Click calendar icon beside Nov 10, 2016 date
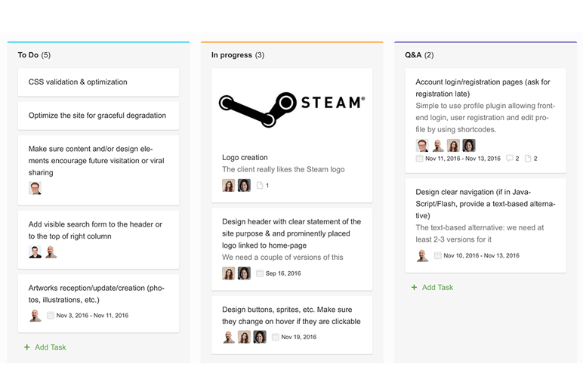The height and width of the screenshot is (392, 583). 437,255
